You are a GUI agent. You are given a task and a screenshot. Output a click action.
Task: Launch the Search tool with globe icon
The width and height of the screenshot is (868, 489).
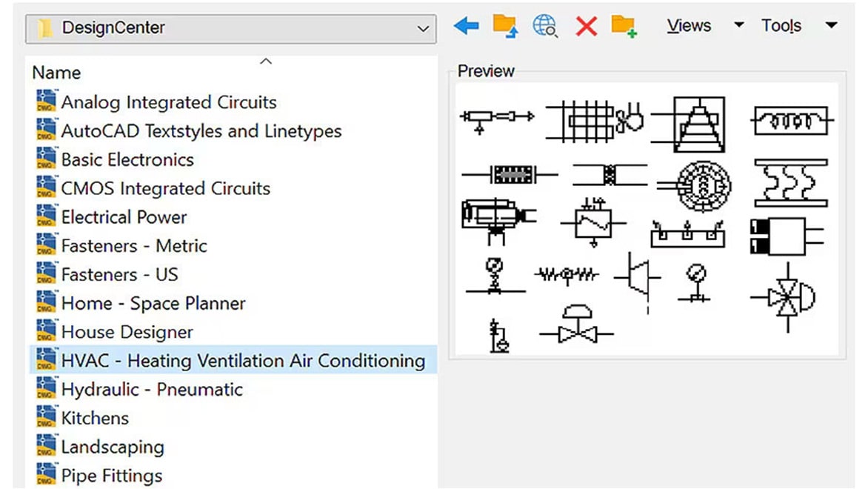(x=545, y=25)
